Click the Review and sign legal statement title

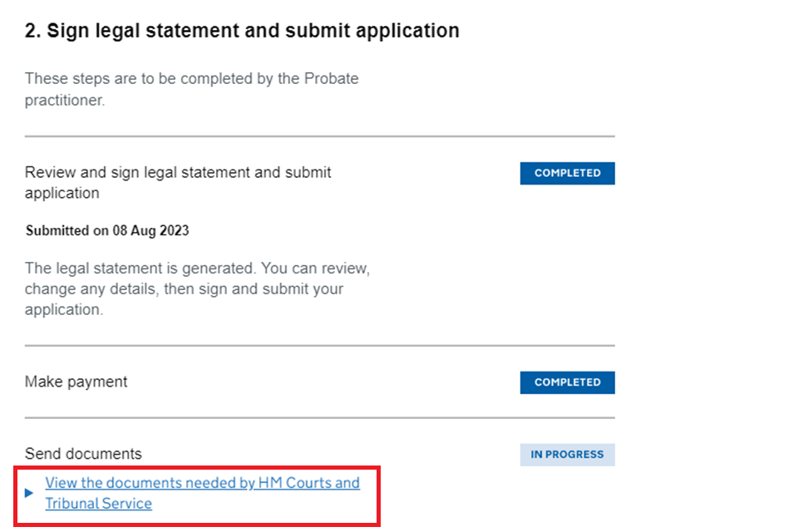178,173
